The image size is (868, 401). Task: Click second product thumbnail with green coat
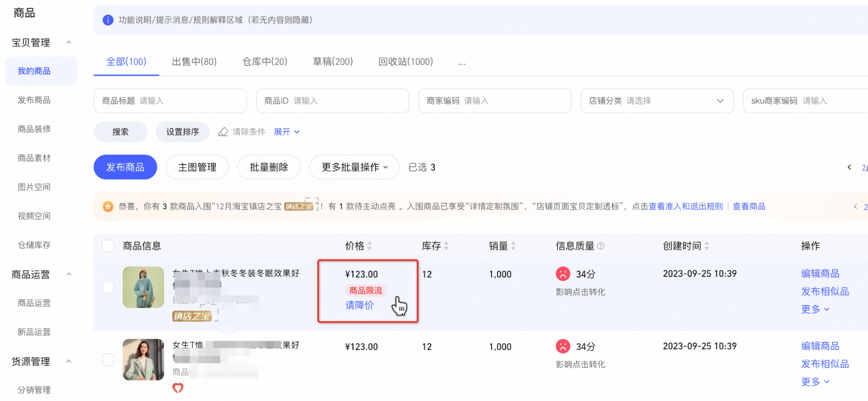(x=143, y=359)
